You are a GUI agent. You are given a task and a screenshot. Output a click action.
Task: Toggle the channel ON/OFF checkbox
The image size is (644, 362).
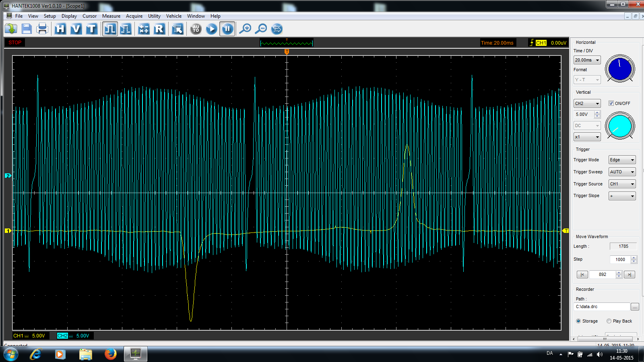[x=611, y=103]
